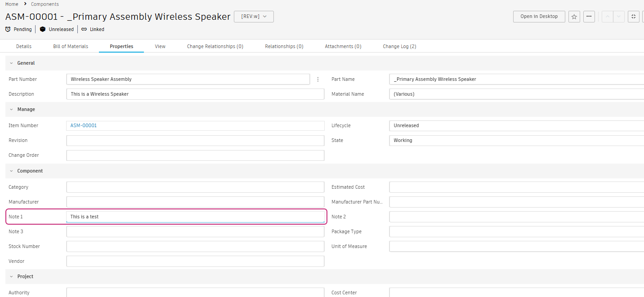This screenshot has height=297, width=644.
Task: Click the Note 3 input field
Action: [195, 232]
